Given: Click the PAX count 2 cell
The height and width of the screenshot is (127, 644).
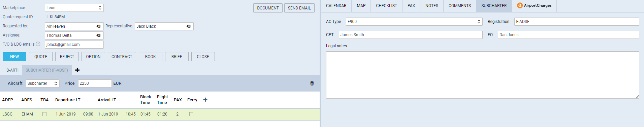Looking at the screenshot, I should pyautogui.click(x=178, y=114).
